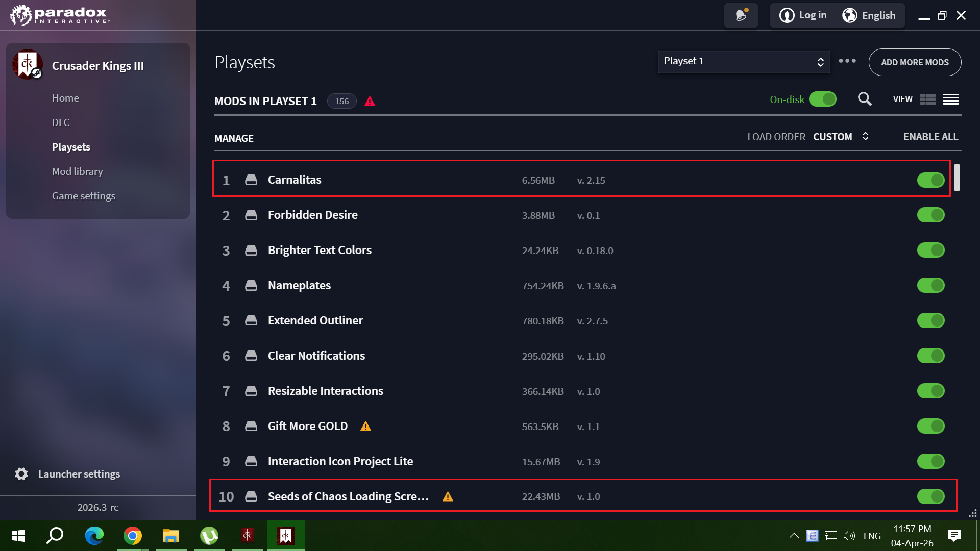980x551 pixels.
Task: Switch to compact list view icon
Action: (x=951, y=99)
